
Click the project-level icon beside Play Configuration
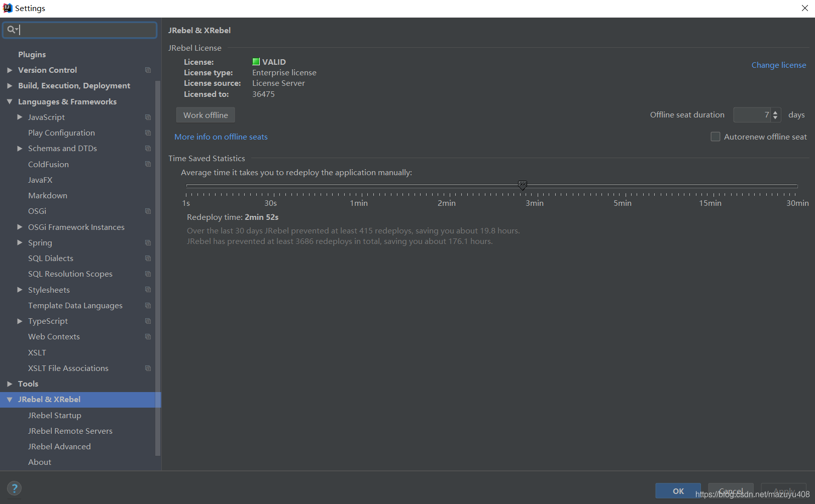pyautogui.click(x=148, y=133)
